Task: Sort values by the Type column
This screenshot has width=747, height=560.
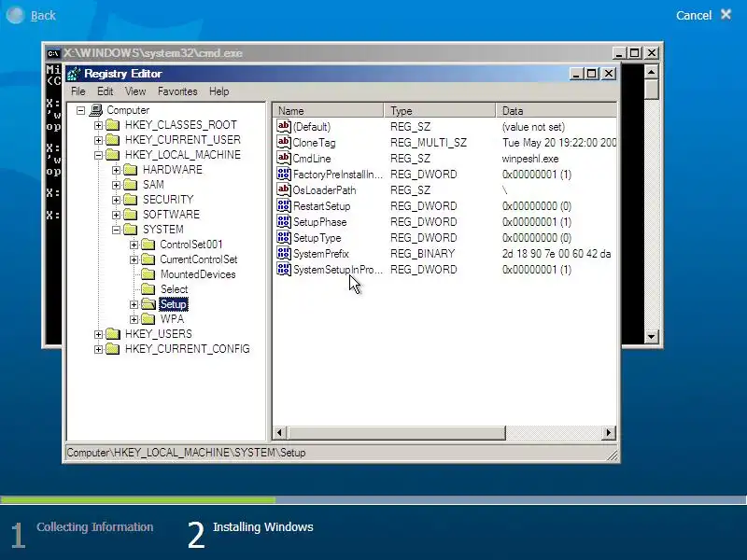Action: pos(440,110)
